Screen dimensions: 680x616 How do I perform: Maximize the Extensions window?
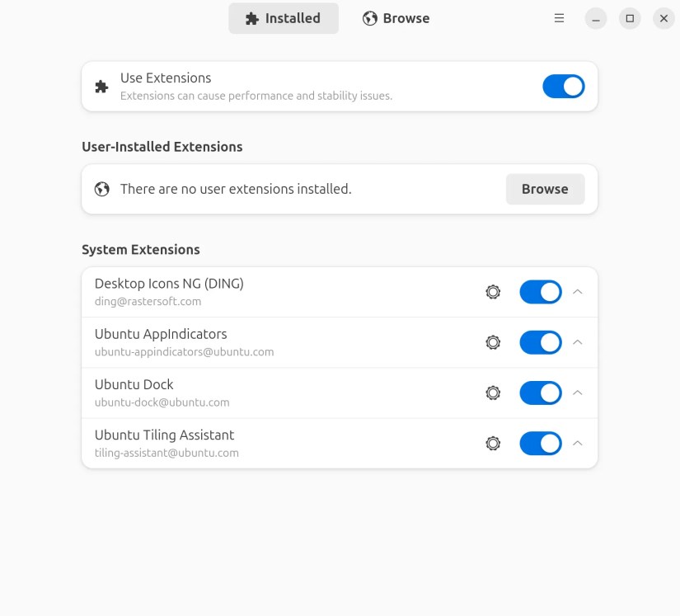coord(630,18)
